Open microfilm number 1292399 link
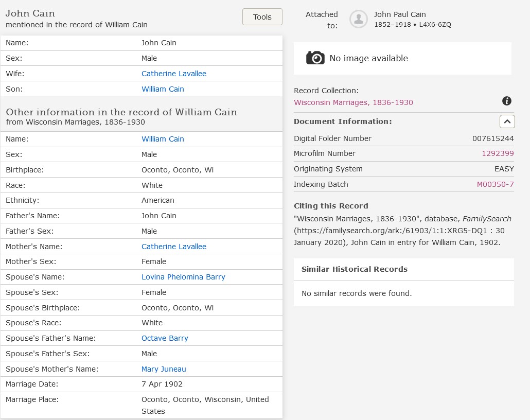 (x=497, y=153)
